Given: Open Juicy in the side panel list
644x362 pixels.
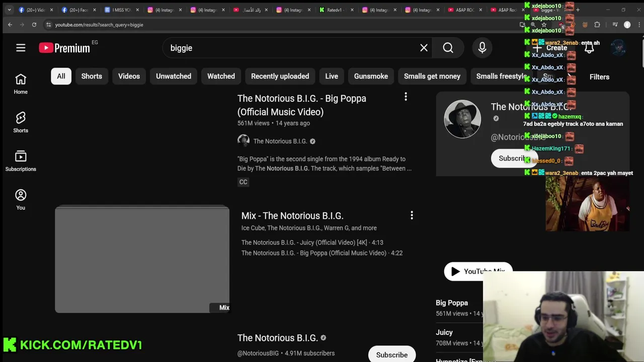Looking at the screenshot, I should pyautogui.click(x=444, y=332).
